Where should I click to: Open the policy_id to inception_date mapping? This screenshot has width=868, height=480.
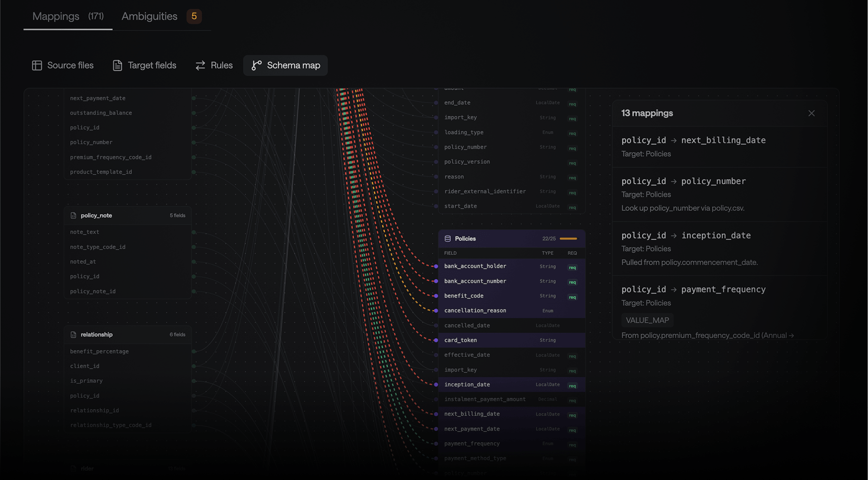719,248
